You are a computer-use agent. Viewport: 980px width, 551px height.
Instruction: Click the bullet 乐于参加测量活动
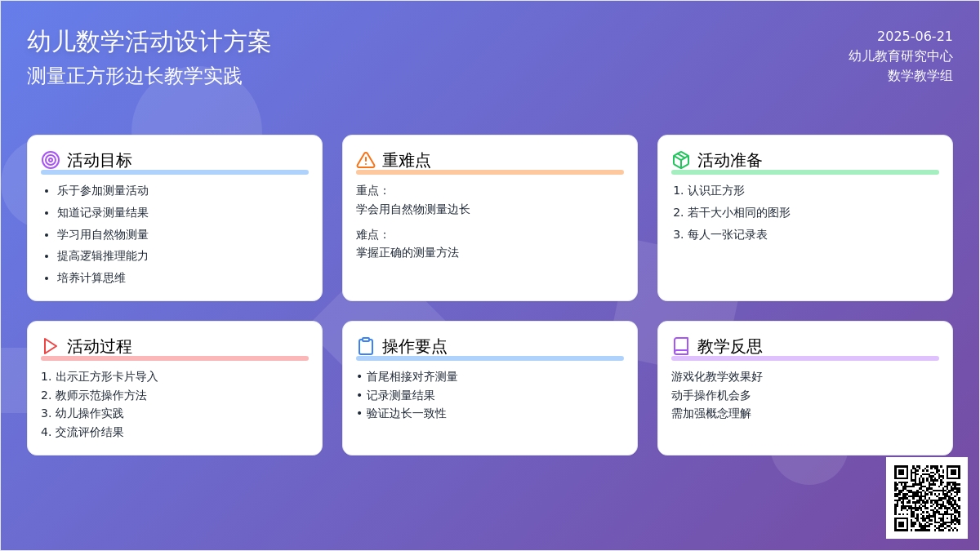(x=103, y=190)
